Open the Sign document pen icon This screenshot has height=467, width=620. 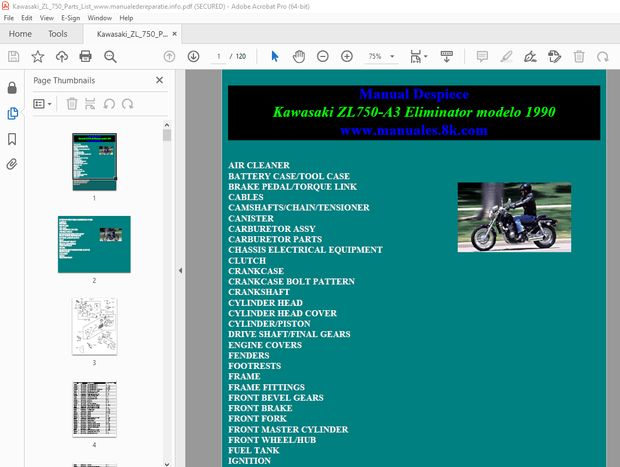click(x=530, y=57)
